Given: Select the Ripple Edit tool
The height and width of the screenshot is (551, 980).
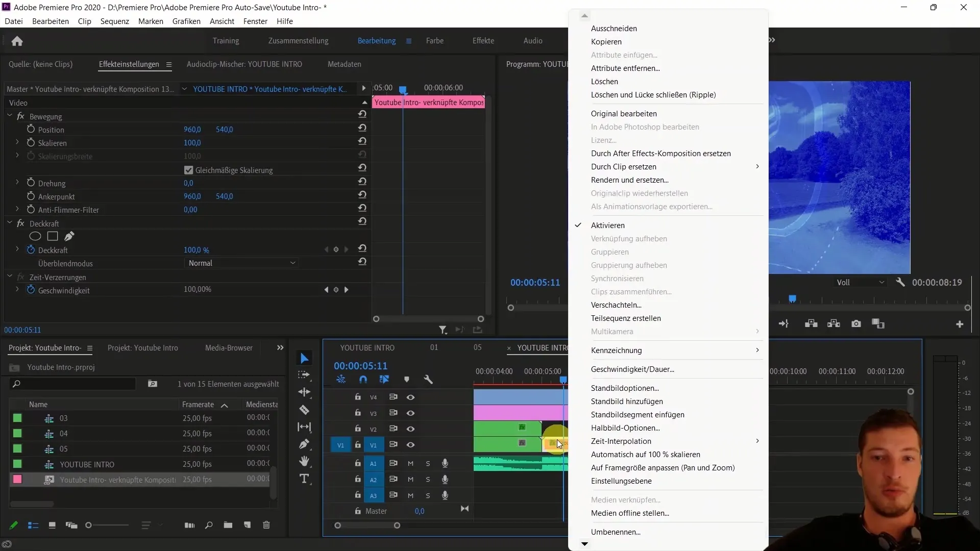Looking at the screenshot, I should [304, 392].
